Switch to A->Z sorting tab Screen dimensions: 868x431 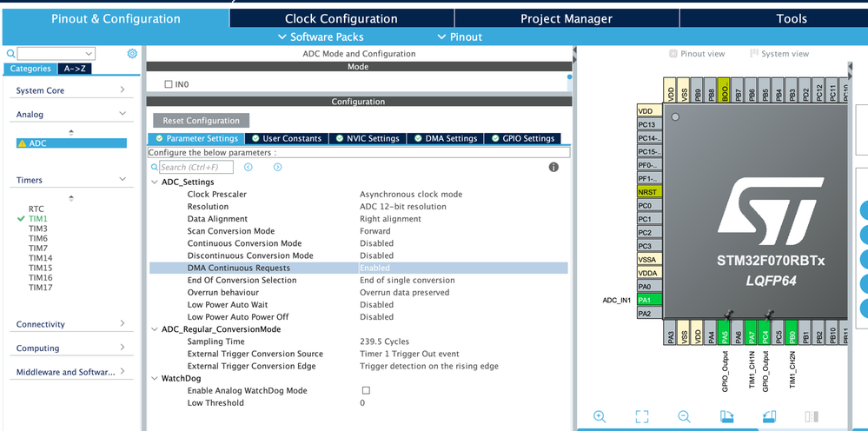tap(75, 69)
